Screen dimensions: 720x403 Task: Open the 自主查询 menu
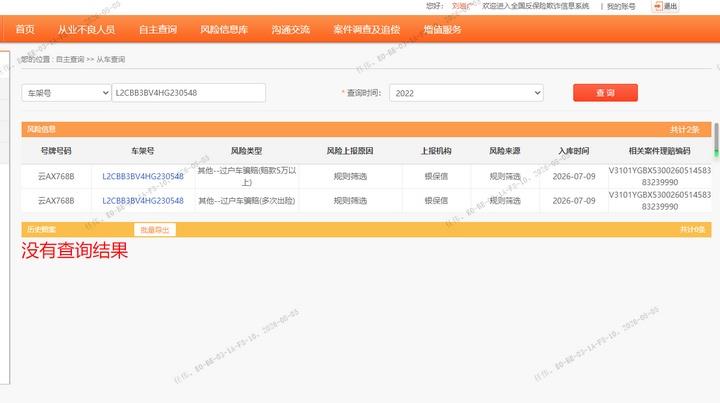coord(158,29)
